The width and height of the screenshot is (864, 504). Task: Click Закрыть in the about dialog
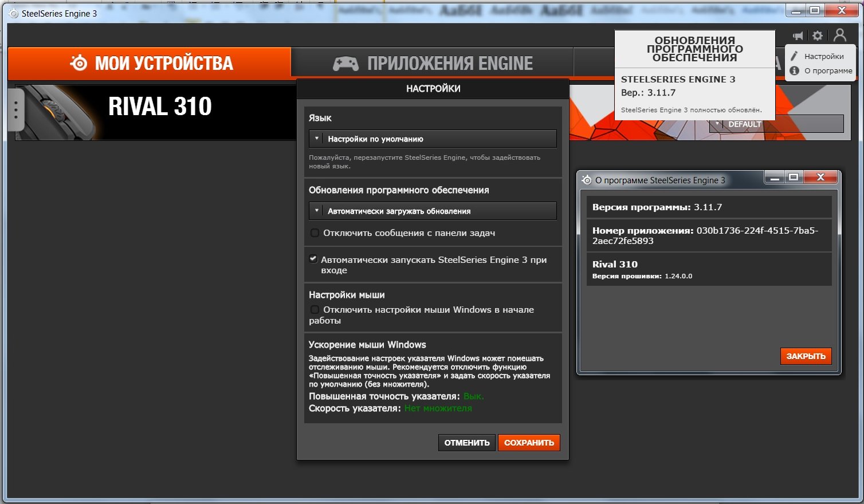pyautogui.click(x=806, y=356)
